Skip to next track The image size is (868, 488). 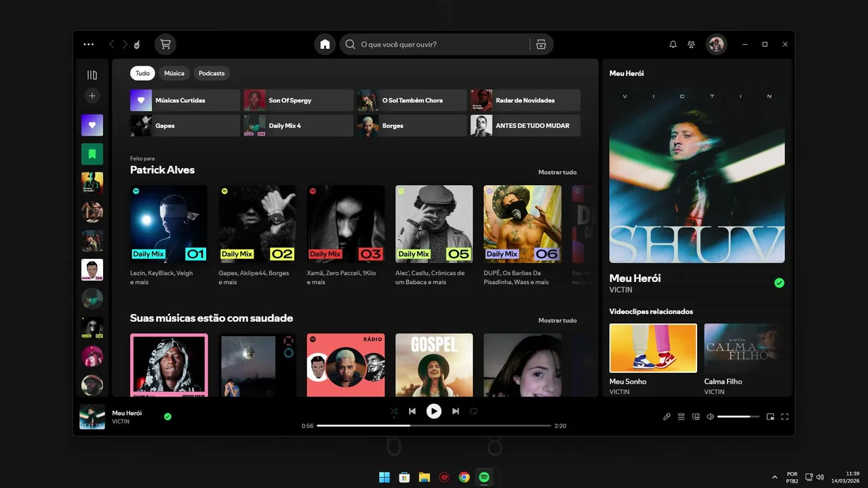(x=456, y=411)
